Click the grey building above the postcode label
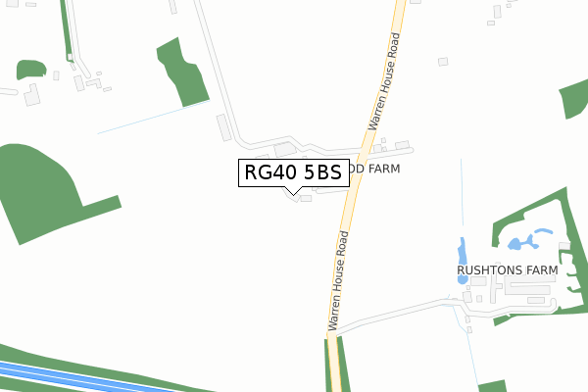This screenshot has width=588, height=392. click(x=285, y=149)
